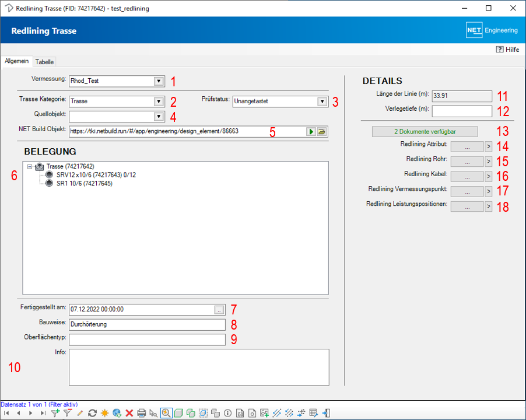
Task: Click the dashed selection box icon
Action: click(x=204, y=413)
